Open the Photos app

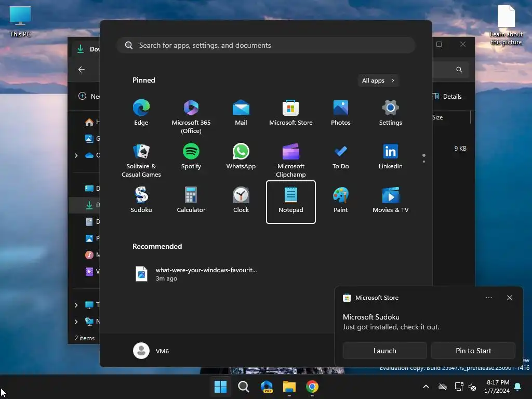click(341, 113)
